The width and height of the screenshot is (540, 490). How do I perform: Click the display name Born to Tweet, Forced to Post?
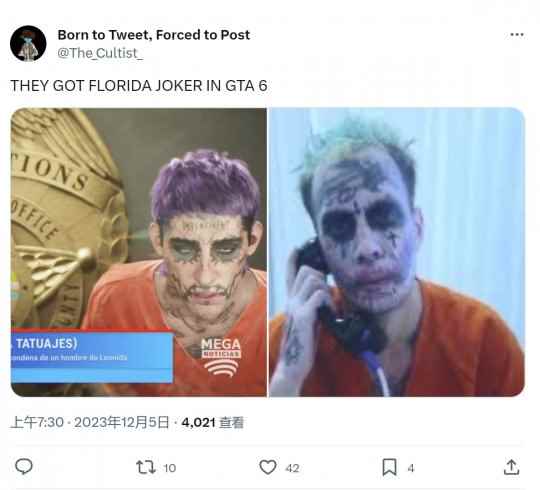154,35
